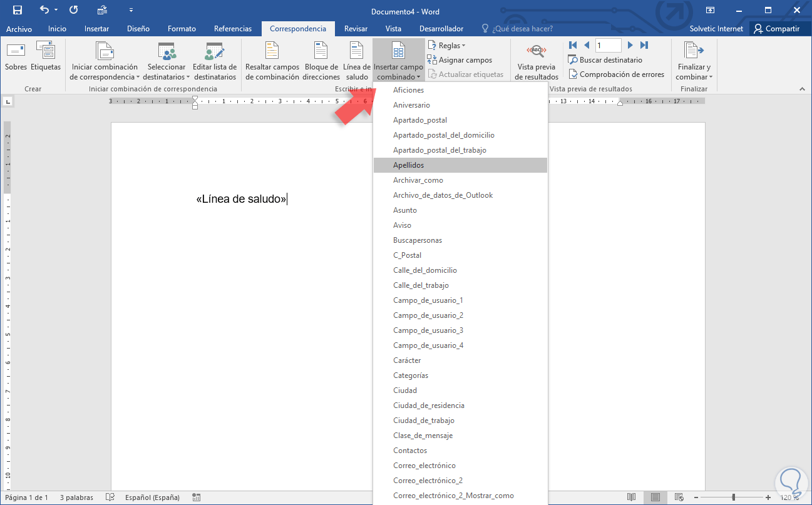
Task: Click Español (España) language indicator
Action: pos(152,497)
